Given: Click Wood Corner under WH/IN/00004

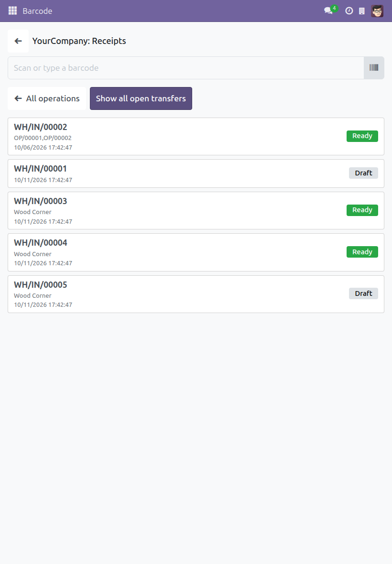Looking at the screenshot, I should click(x=33, y=254).
